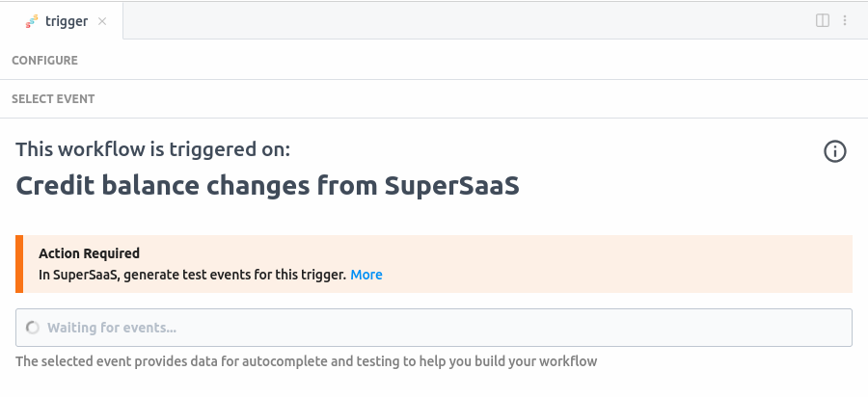Click the Credit balance changes from SuperSaaS heading
The height and width of the screenshot is (397, 868).
click(x=267, y=185)
